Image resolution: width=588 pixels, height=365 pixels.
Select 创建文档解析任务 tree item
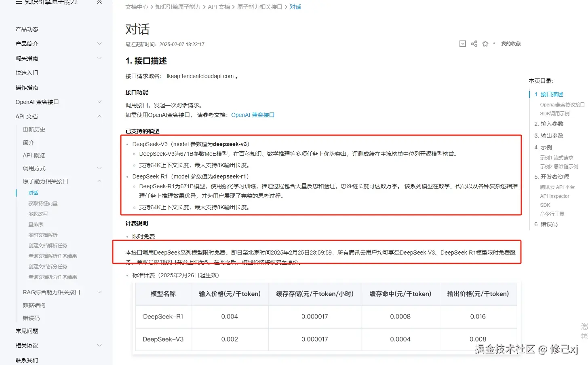pyautogui.click(x=48, y=246)
